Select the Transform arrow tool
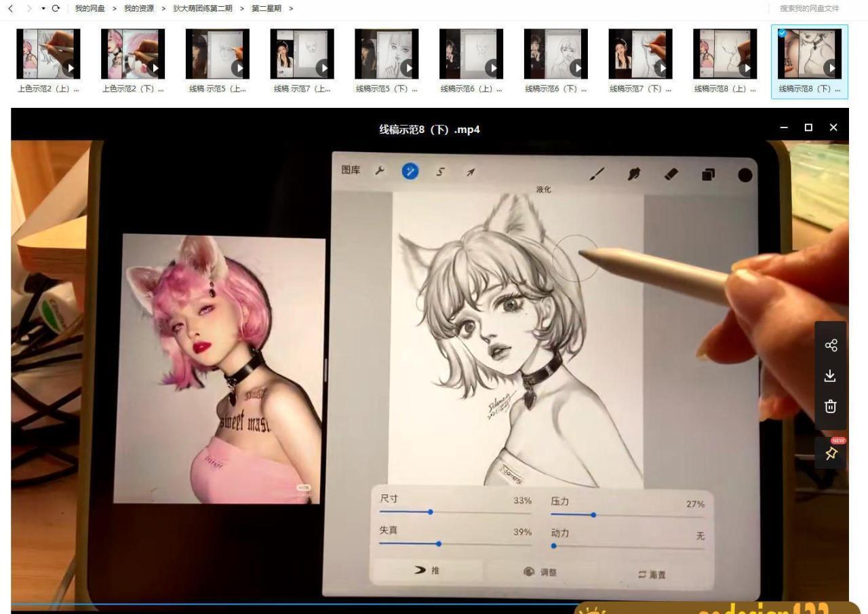Screen dimensions: 868x614 click(x=469, y=172)
